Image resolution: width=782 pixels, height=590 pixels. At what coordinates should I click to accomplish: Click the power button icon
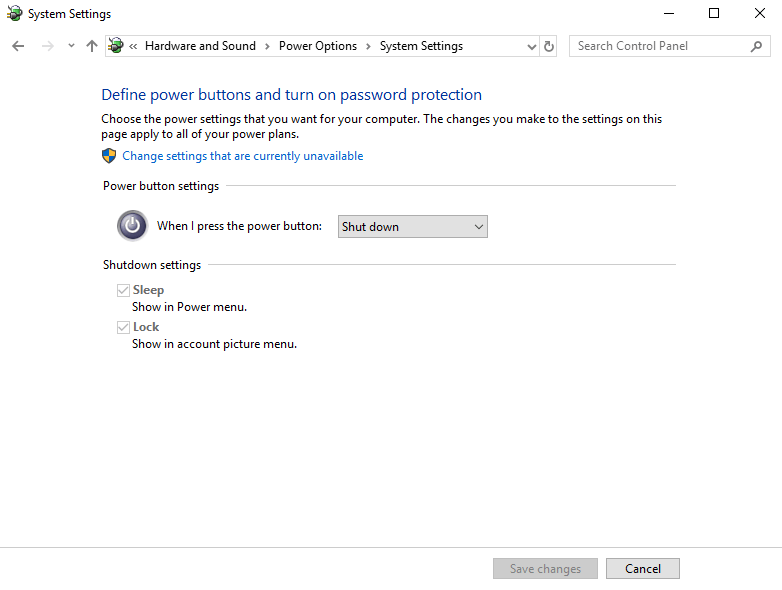point(132,226)
